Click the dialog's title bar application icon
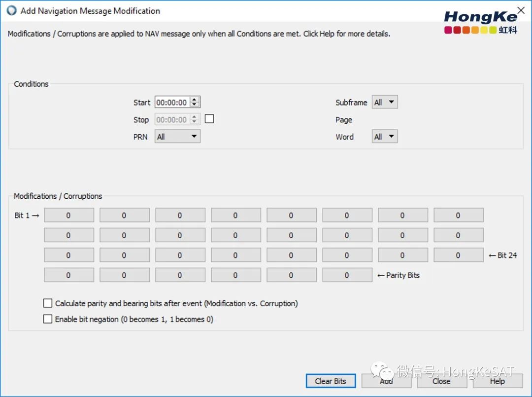The height and width of the screenshot is (397, 532). tap(11, 10)
